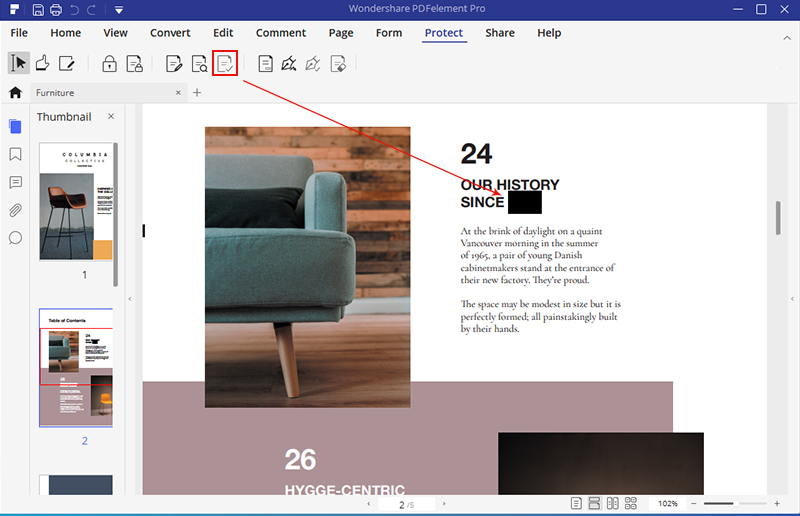
Task: Show the Thumbnail panel sidebar icon
Action: [x=15, y=126]
